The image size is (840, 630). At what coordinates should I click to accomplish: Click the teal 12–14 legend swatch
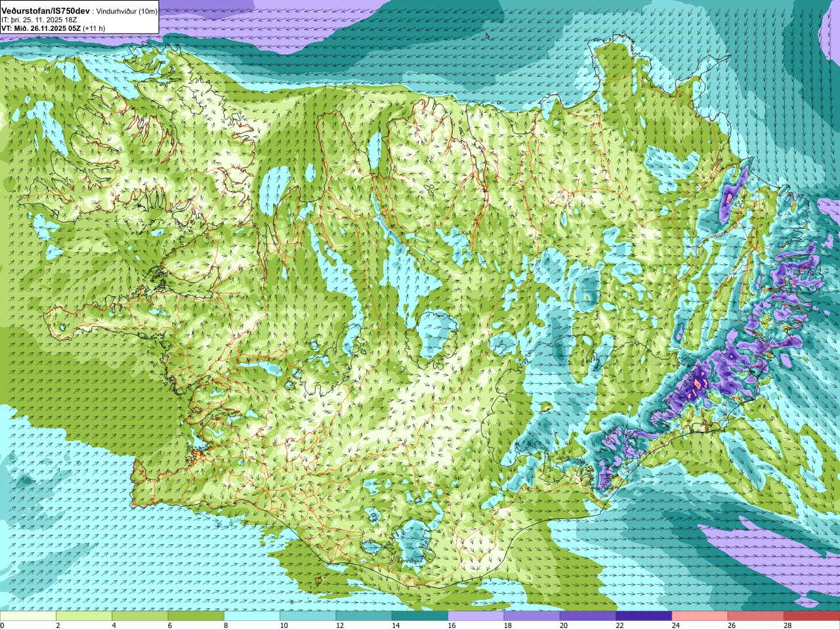[364, 616]
